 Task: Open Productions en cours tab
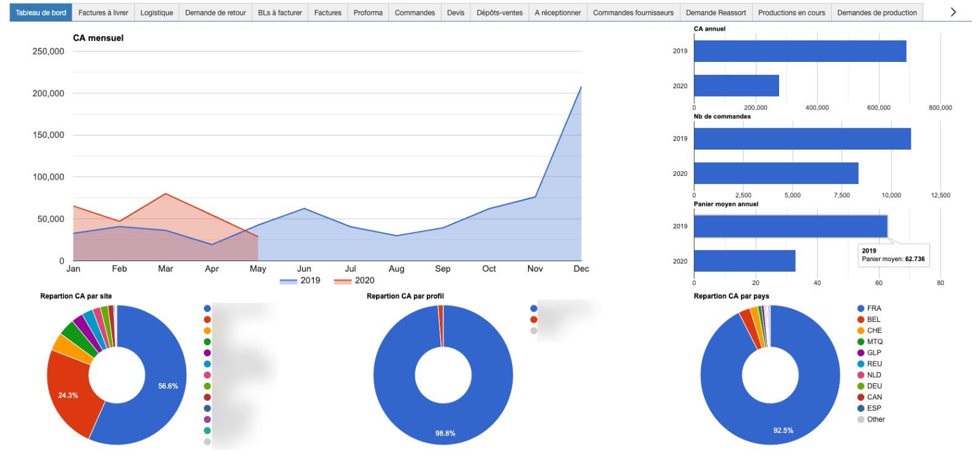coord(791,12)
